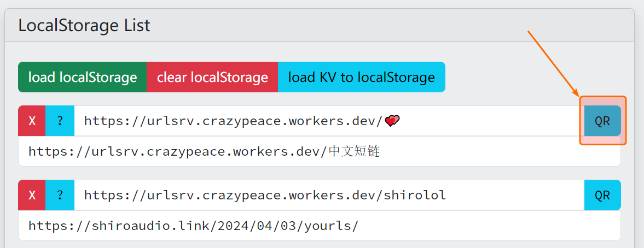Click the LocalStorage List header title
Screen dimensions: 644x248
click(84, 25)
